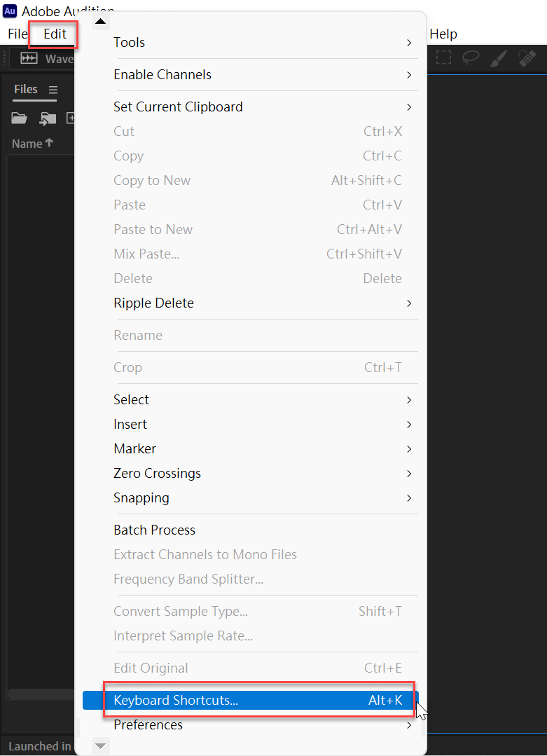Sort files by Name column header

pyautogui.click(x=32, y=144)
